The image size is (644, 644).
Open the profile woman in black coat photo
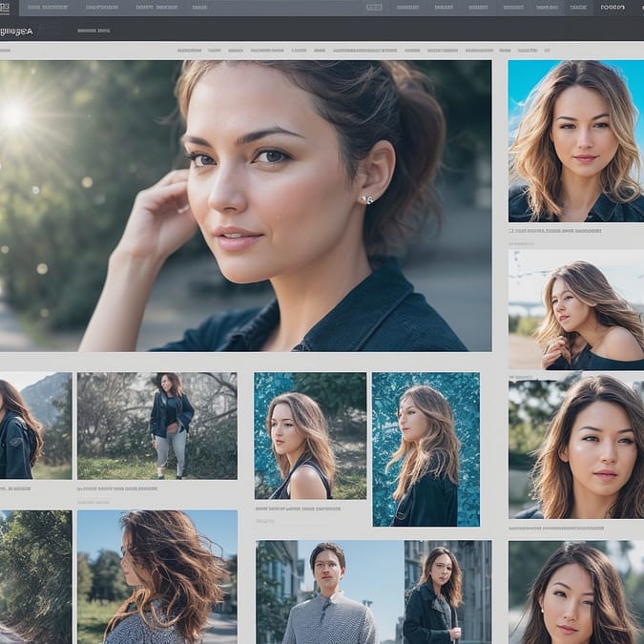(426, 449)
